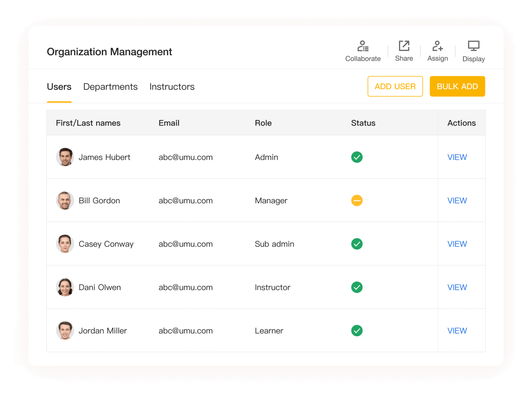Click the Collaborate icon
This screenshot has height=397, width=532.
coord(363,46)
